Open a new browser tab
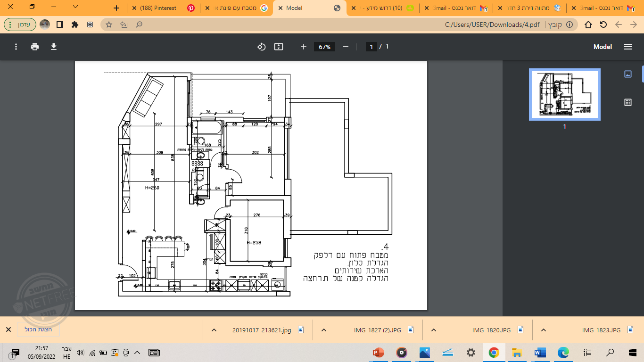This screenshot has width=644, height=362. click(x=117, y=8)
